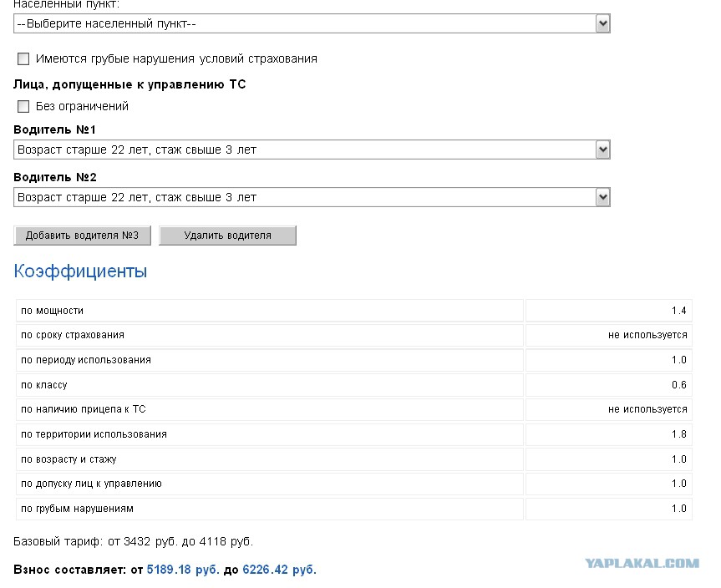Click the Коэффициенты heading
Viewport: 721px width, 588px height.
(80, 271)
